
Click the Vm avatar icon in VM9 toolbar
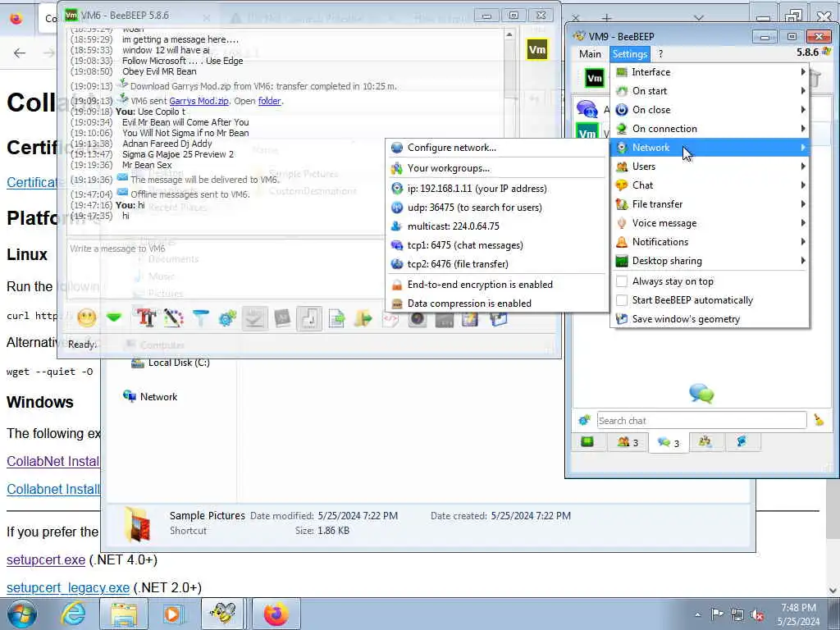[595, 79]
